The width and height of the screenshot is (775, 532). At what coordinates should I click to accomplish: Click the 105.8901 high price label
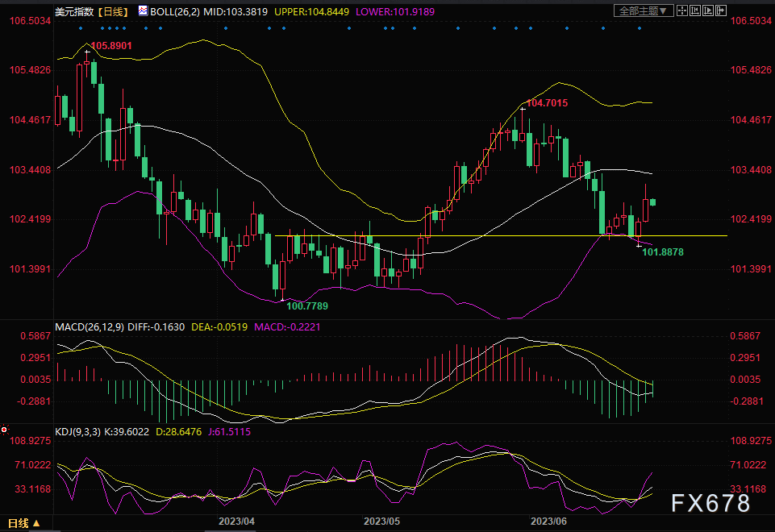pos(111,46)
